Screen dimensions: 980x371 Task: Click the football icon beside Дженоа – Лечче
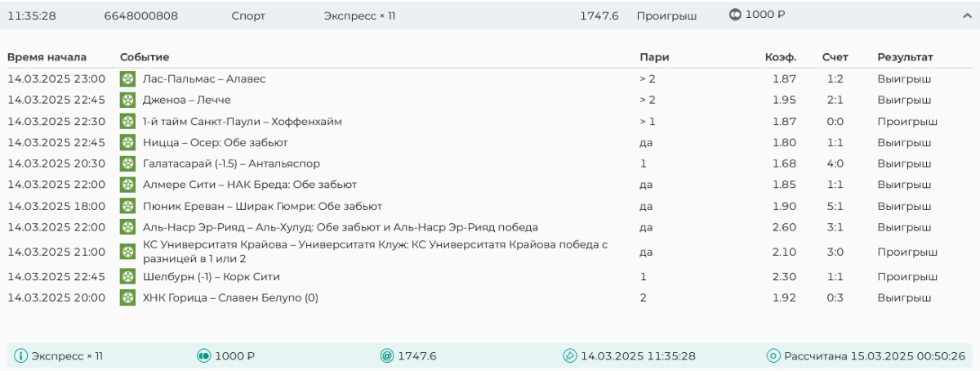(127, 100)
